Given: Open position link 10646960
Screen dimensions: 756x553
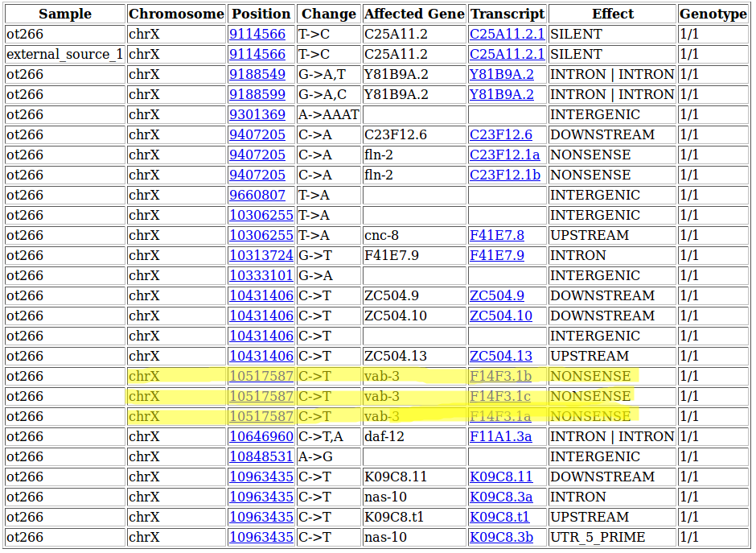Looking at the screenshot, I should click(x=261, y=437).
